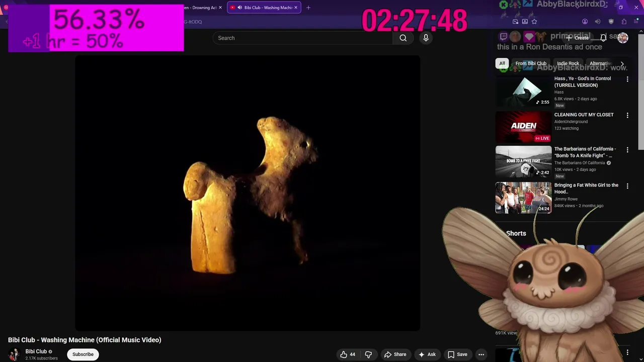This screenshot has height=362, width=644.
Task: Click Jimmy Rowe channel name
Action: point(566,199)
